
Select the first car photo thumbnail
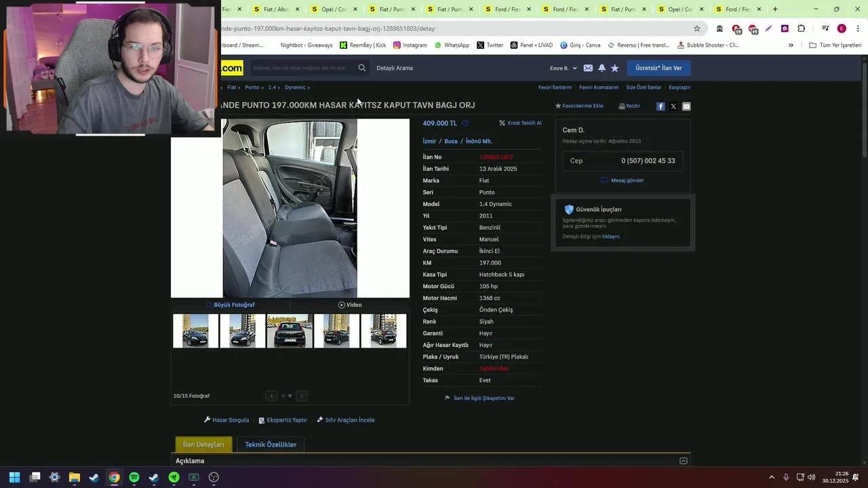point(196,331)
